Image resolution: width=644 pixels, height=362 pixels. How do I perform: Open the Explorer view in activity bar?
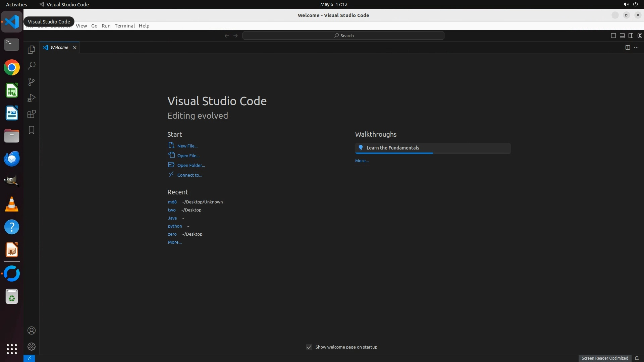click(32, 50)
